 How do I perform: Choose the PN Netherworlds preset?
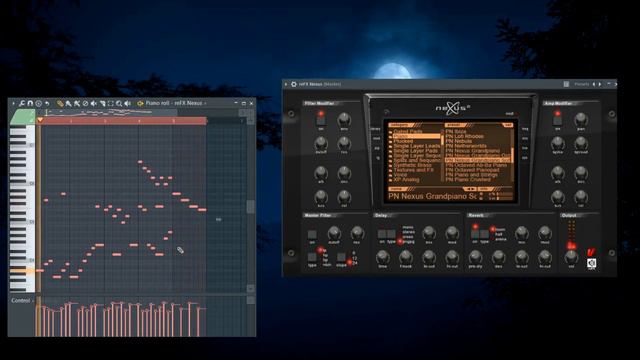466,146
